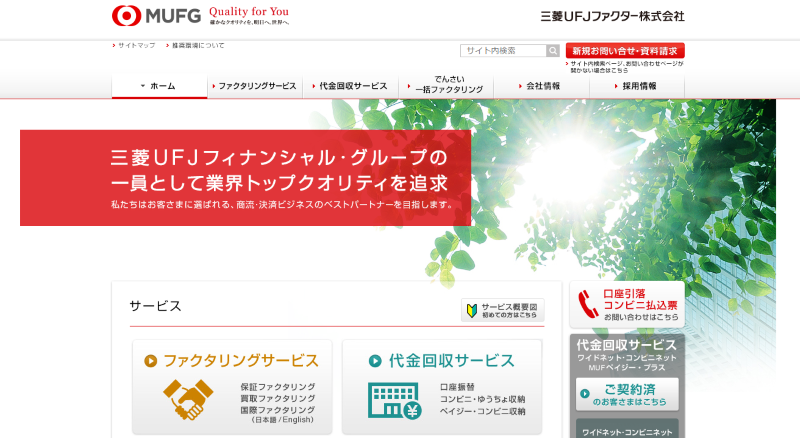This screenshot has height=438, width=800.
Task: Click the beginner leaf mark icon
Action: [x=472, y=310]
